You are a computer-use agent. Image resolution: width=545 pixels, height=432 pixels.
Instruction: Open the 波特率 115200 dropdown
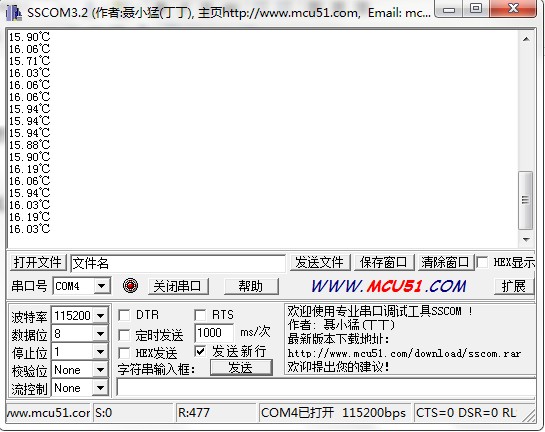coord(100,316)
